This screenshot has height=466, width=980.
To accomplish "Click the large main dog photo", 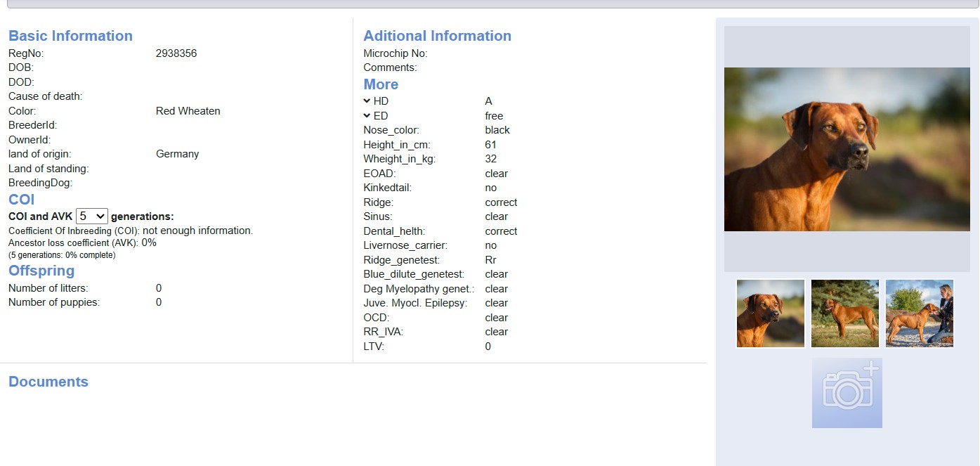I will pos(847,149).
